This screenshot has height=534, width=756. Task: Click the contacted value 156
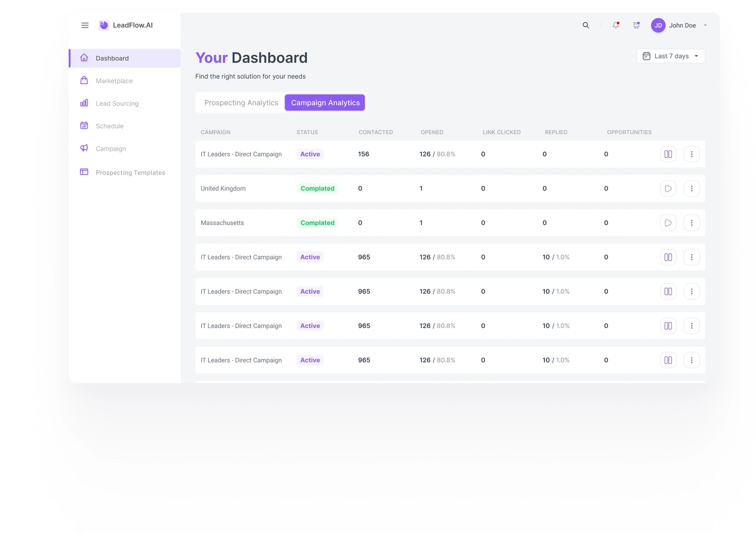point(363,154)
